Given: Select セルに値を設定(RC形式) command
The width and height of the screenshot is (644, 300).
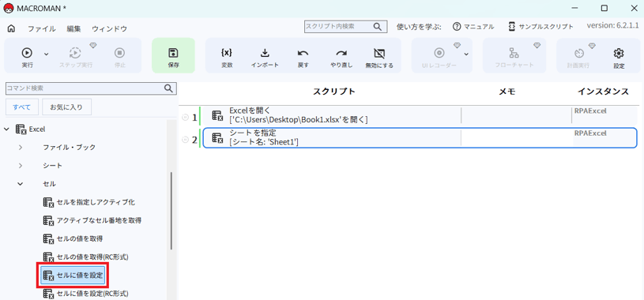Looking at the screenshot, I should click(86, 293).
